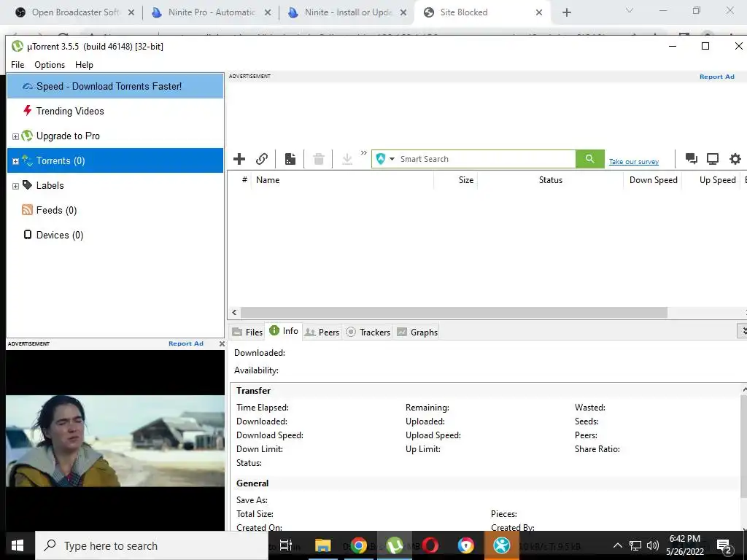Open the volume speaker tray icon
This screenshot has width=747, height=560.
(x=653, y=545)
